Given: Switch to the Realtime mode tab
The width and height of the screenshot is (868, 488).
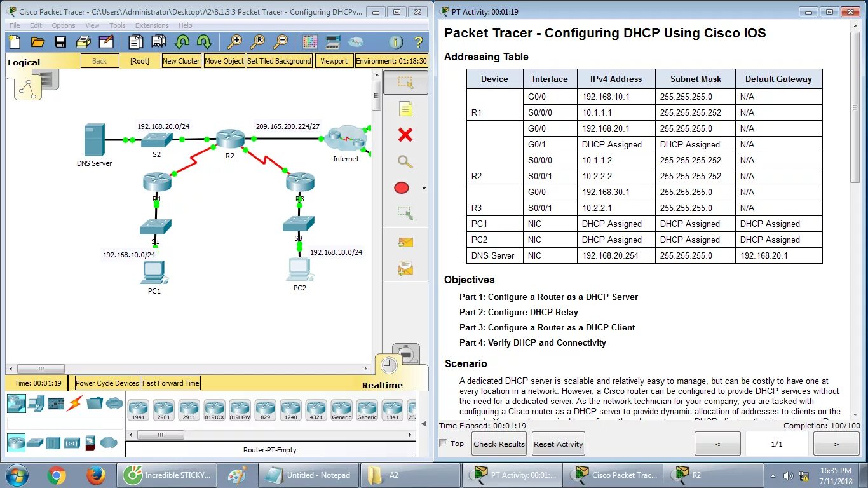Looking at the screenshot, I should click(x=383, y=385).
